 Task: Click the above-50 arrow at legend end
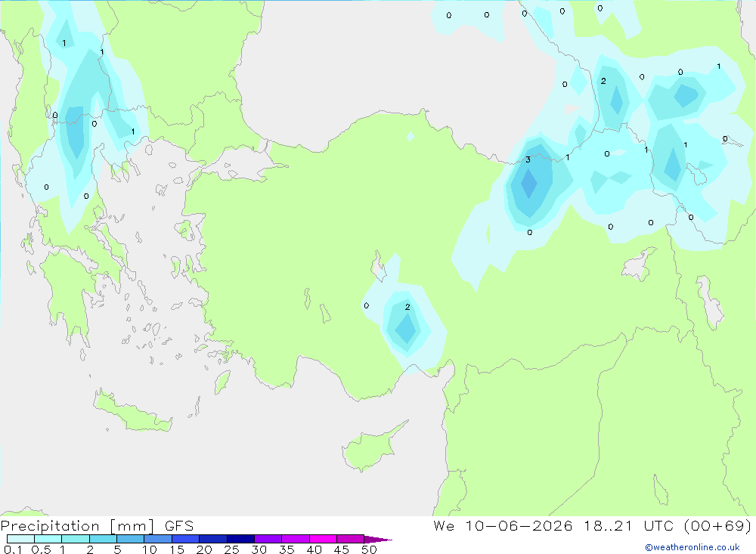377,539
